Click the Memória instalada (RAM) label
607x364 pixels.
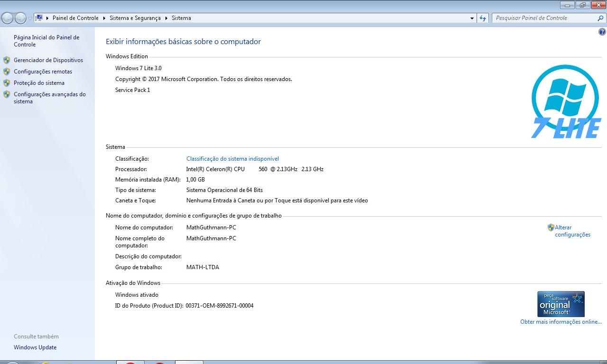tap(148, 180)
